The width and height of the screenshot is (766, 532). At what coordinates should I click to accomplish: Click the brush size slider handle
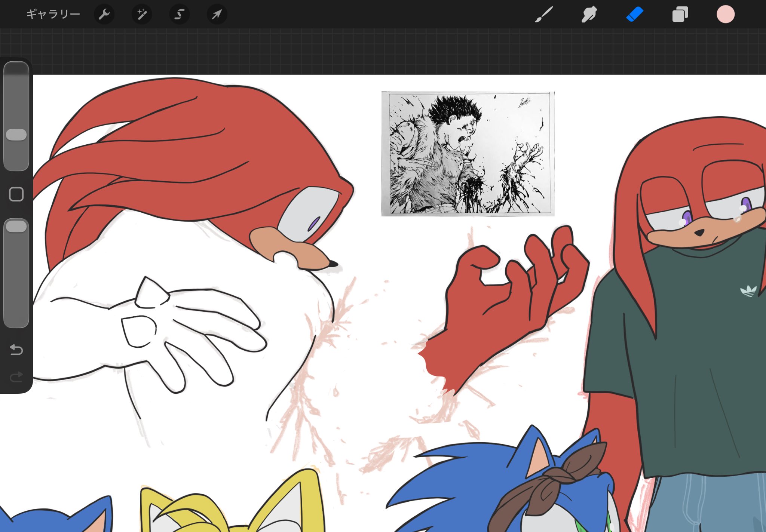(x=16, y=135)
